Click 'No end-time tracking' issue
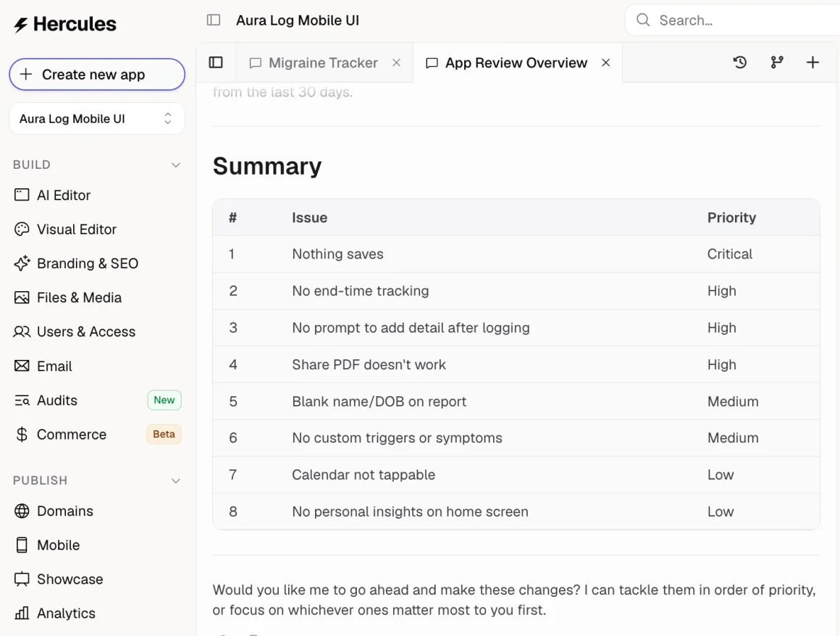840x636 pixels. 361,291
